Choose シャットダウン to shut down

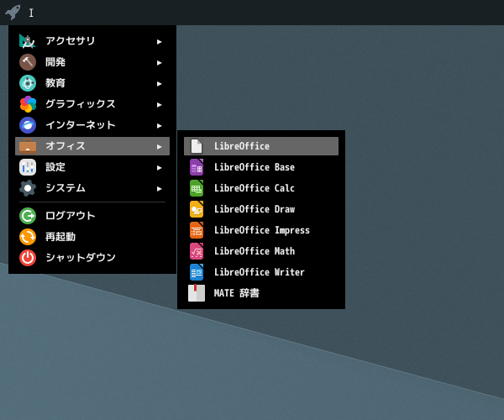click(x=92, y=258)
